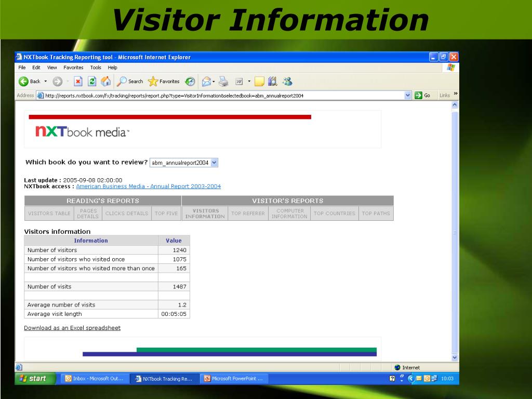
Task: Open American Business Media Annual Report link
Action: [148, 187]
